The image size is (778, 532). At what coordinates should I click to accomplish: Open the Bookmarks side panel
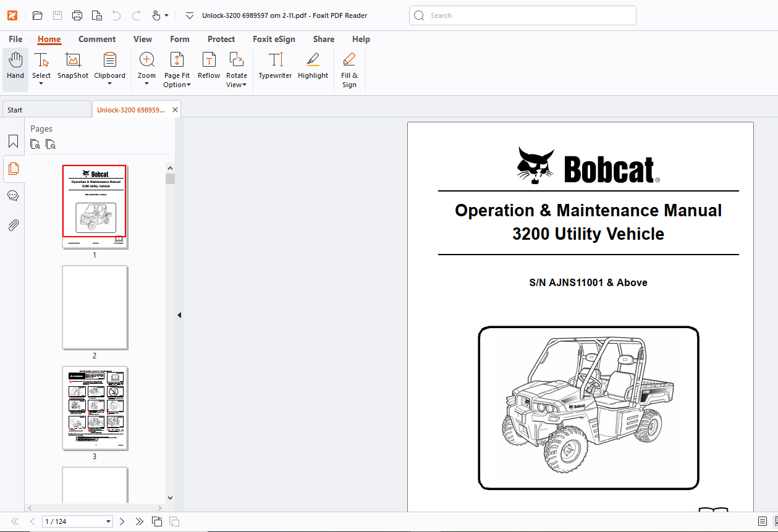[x=13, y=141]
